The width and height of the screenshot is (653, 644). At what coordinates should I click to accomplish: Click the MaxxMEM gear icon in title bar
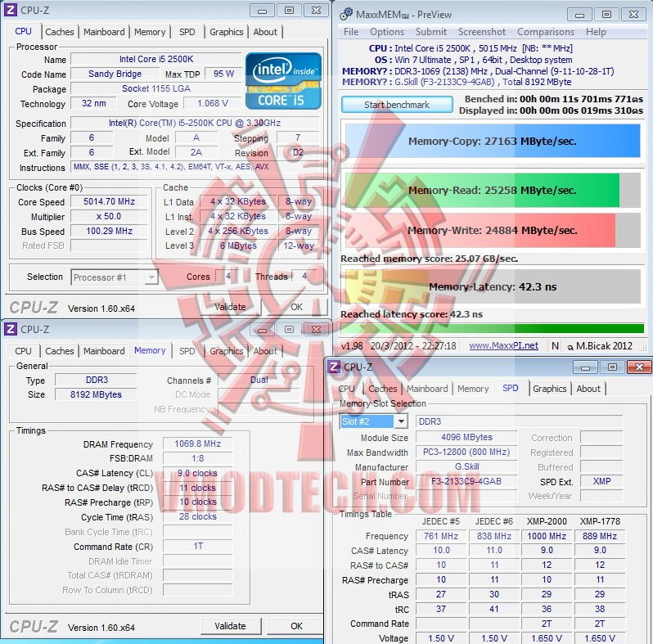pos(346,14)
